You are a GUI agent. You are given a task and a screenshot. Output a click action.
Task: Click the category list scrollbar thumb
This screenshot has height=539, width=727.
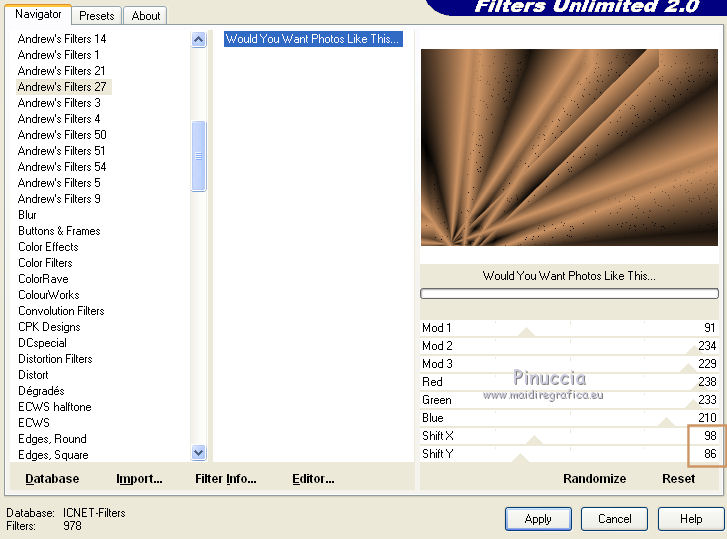tap(198, 156)
